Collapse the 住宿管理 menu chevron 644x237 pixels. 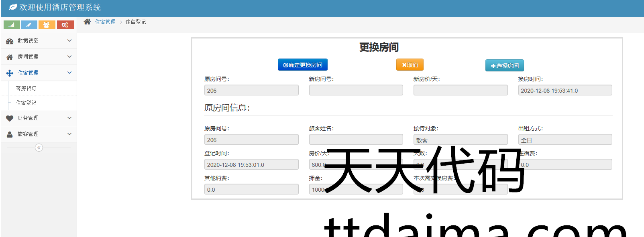(69, 73)
